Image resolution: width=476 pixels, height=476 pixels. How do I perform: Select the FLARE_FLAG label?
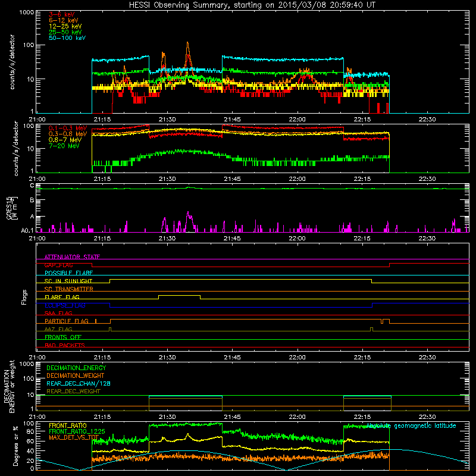tap(62, 297)
